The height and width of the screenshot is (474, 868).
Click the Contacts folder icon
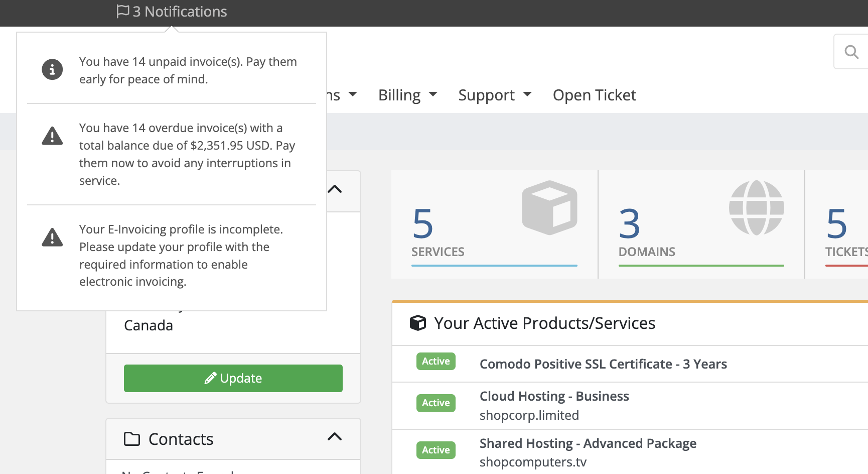coord(132,439)
